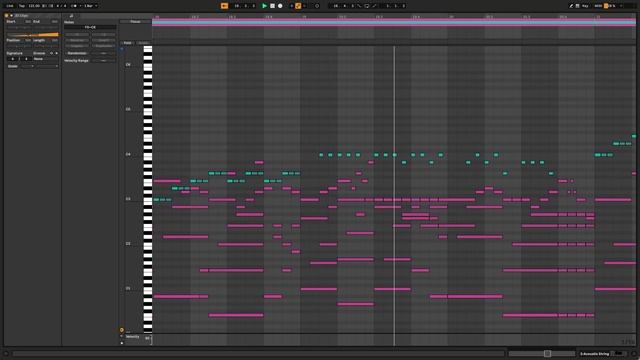
Task: Toggle the Punch-Out switch
Action: point(374,6)
